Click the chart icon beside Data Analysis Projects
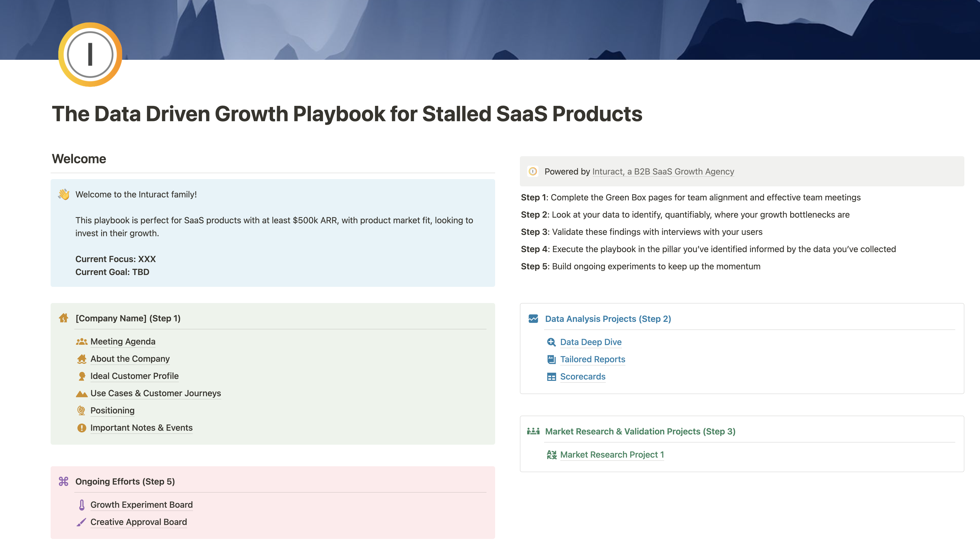Image resolution: width=980 pixels, height=543 pixels. [533, 318]
